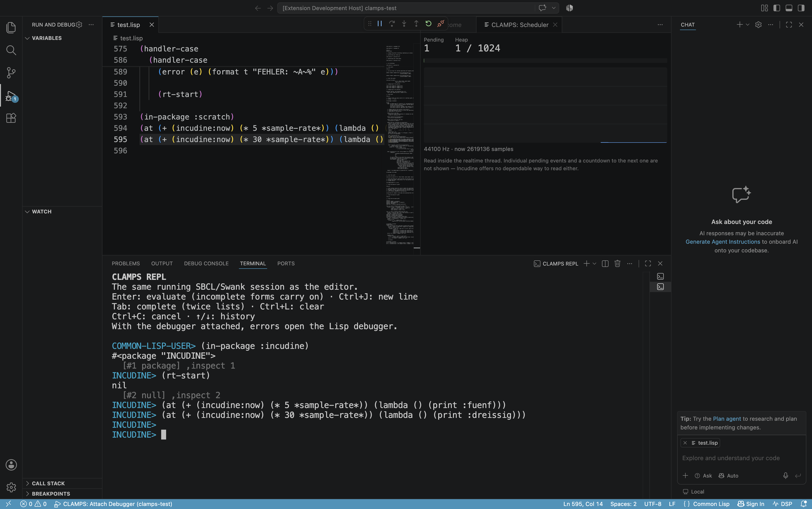This screenshot has width=812, height=509.
Task: Grab the debug toolbar drag handle
Action: [x=369, y=23]
